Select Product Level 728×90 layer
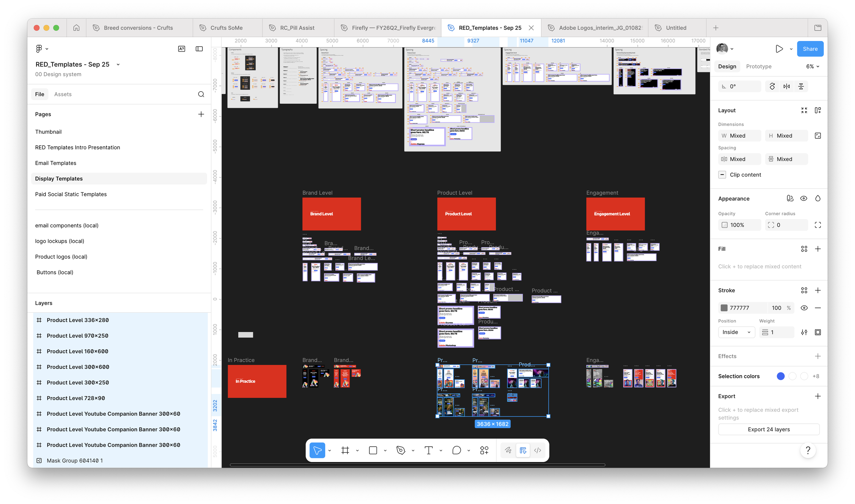Image resolution: width=855 pixels, height=504 pixels. tap(76, 398)
